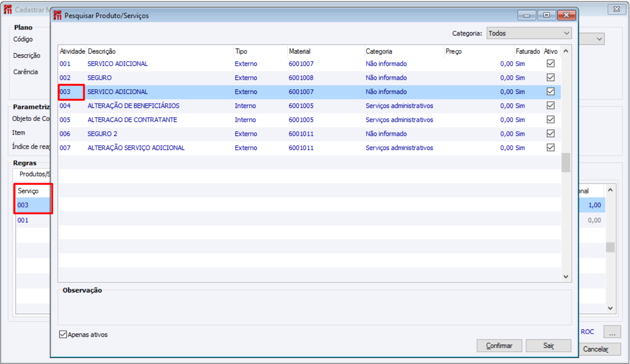Select activity code 001 in the product list
The image size is (630, 364).
(65, 64)
